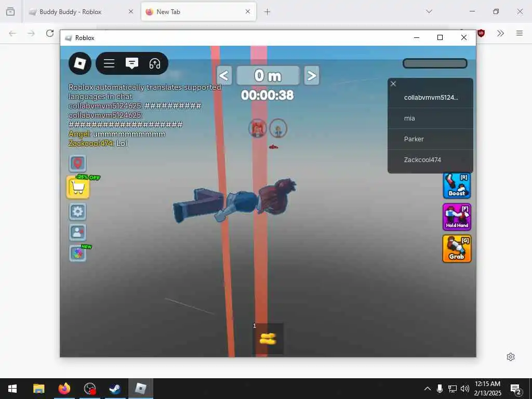This screenshot has height=399, width=532.
Task: Expand the list all tabs dropdown
Action: pyautogui.click(x=429, y=11)
